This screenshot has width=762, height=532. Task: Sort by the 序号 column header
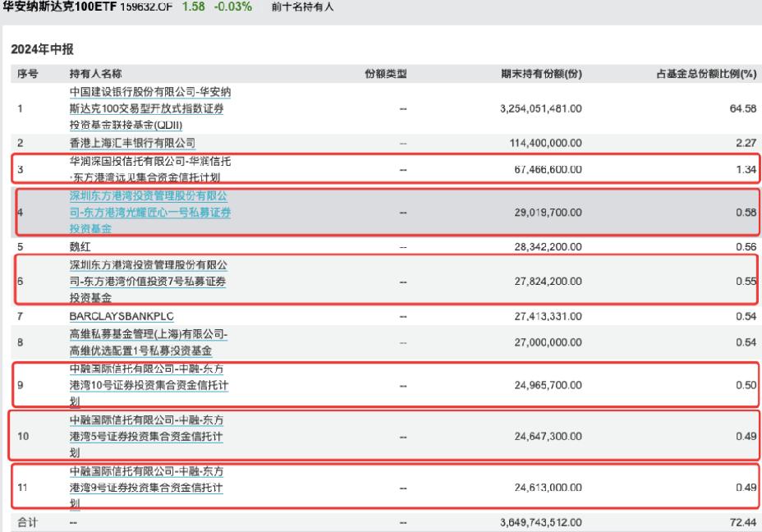pos(25,75)
